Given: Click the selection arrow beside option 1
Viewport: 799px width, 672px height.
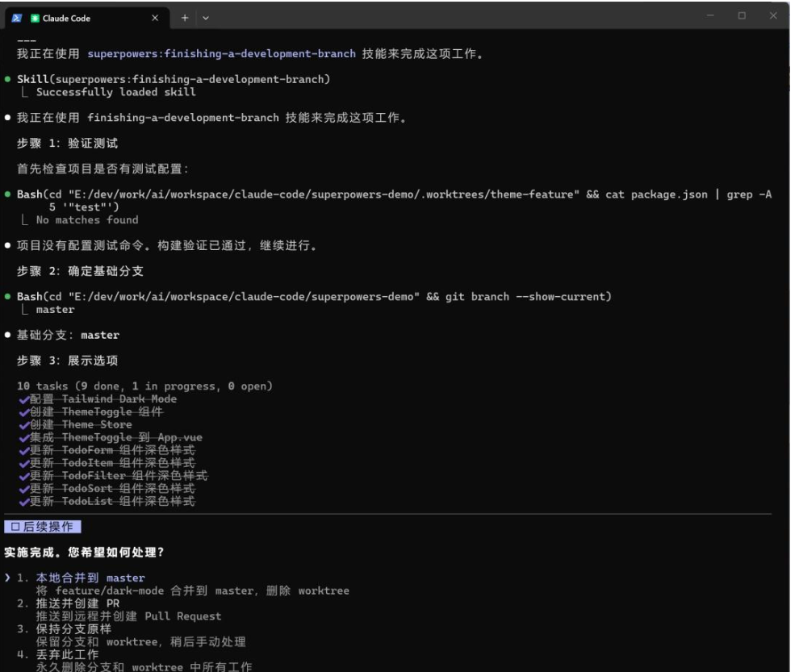Looking at the screenshot, I should [7, 578].
